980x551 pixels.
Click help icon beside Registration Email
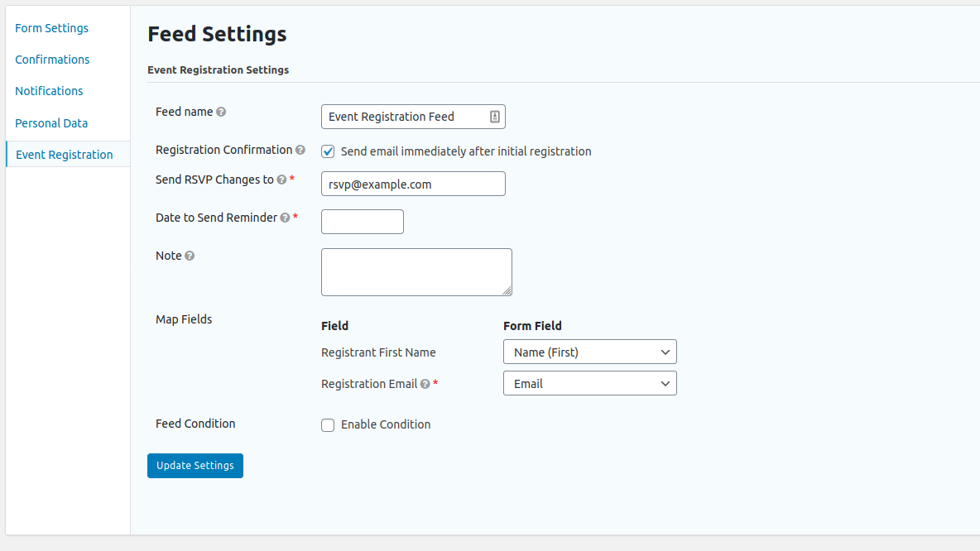click(x=425, y=384)
